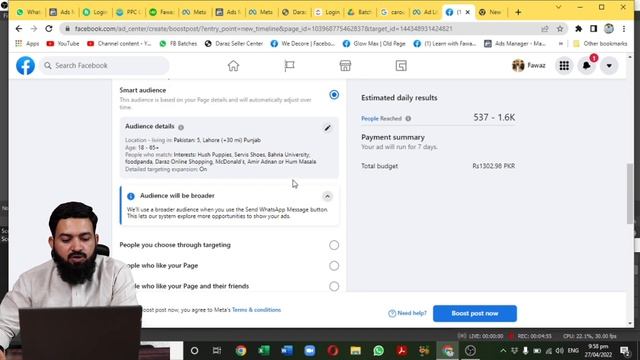Click the browser address bar URL
Screen dimensions: 640x360
(263, 29)
